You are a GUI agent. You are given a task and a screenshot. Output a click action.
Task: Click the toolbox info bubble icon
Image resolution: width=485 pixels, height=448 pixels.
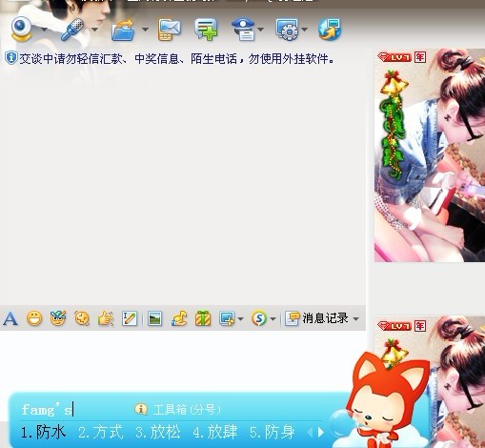pyautogui.click(x=141, y=409)
